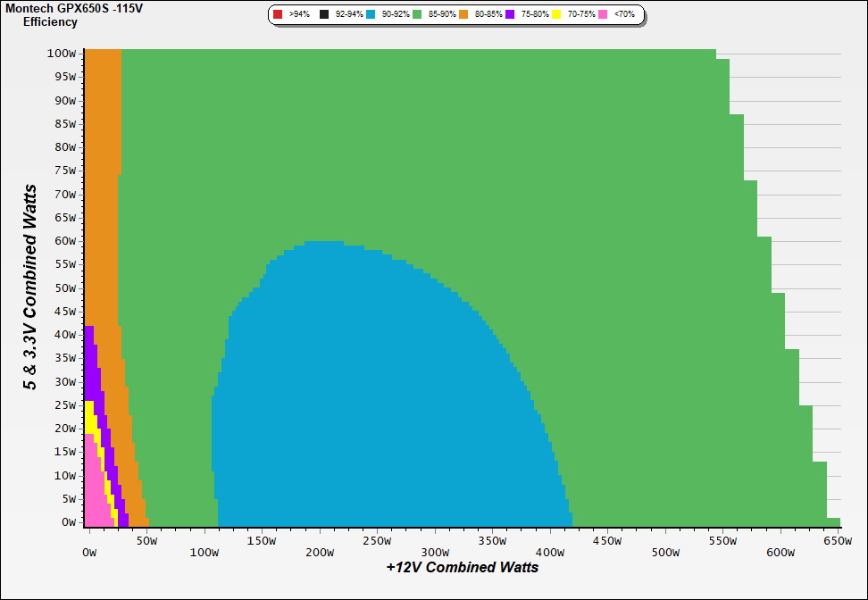Click the orange 80-85% band in chart

(103, 179)
